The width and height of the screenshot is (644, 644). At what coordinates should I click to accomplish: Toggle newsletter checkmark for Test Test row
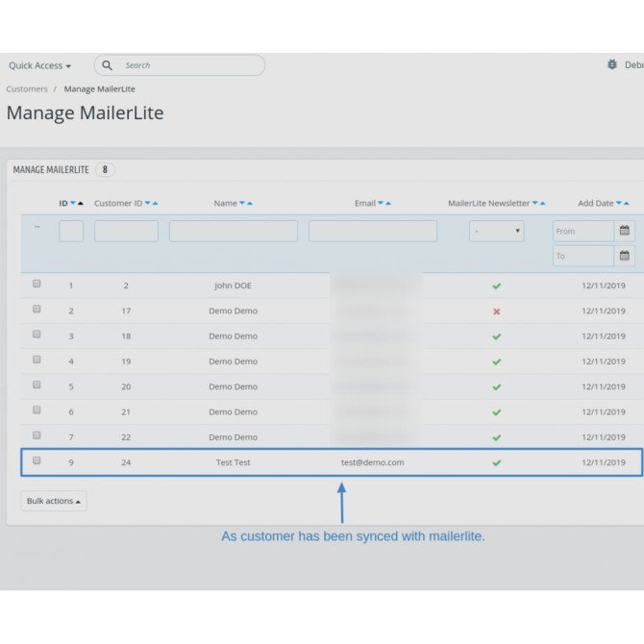pyautogui.click(x=497, y=463)
